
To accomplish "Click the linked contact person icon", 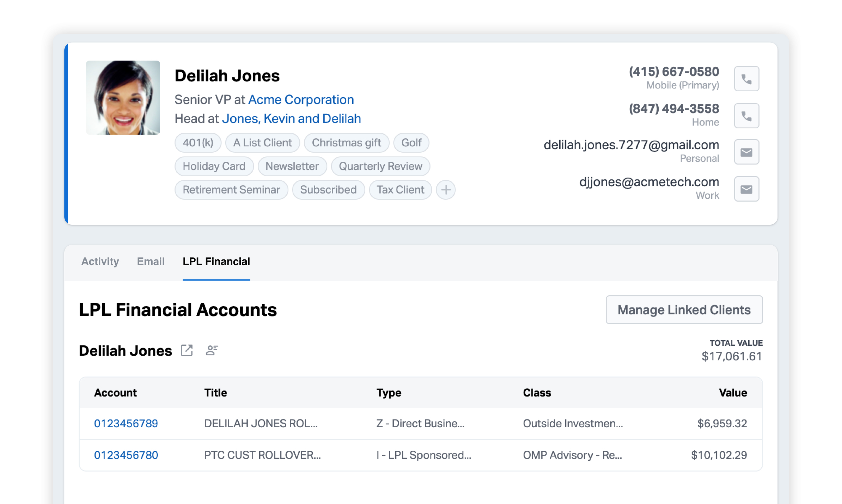I will pyautogui.click(x=212, y=350).
